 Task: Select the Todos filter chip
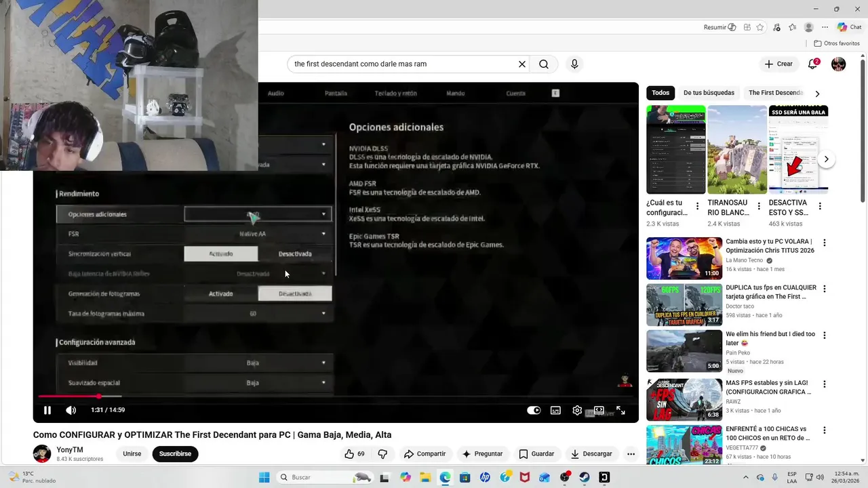pyautogui.click(x=660, y=93)
